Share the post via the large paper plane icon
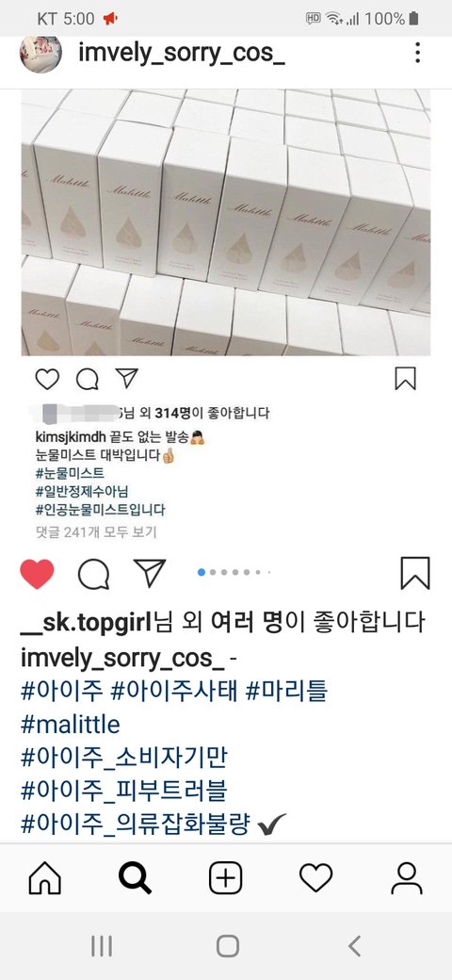The width and height of the screenshot is (452, 980). click(150, 573)
